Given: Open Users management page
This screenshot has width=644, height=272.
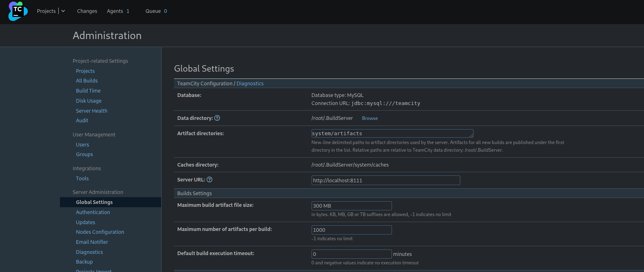Looking at the screenshot, I should tap(82, 144).
